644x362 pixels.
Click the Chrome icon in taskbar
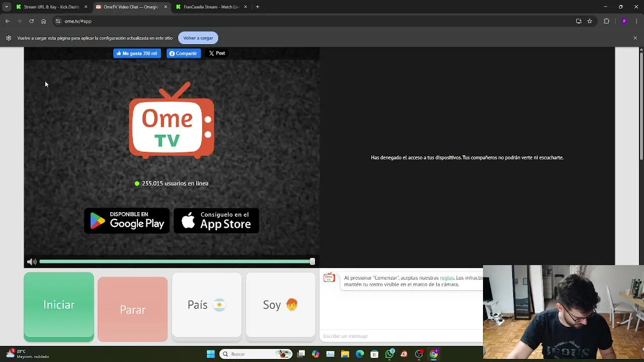tap(434, 354)
